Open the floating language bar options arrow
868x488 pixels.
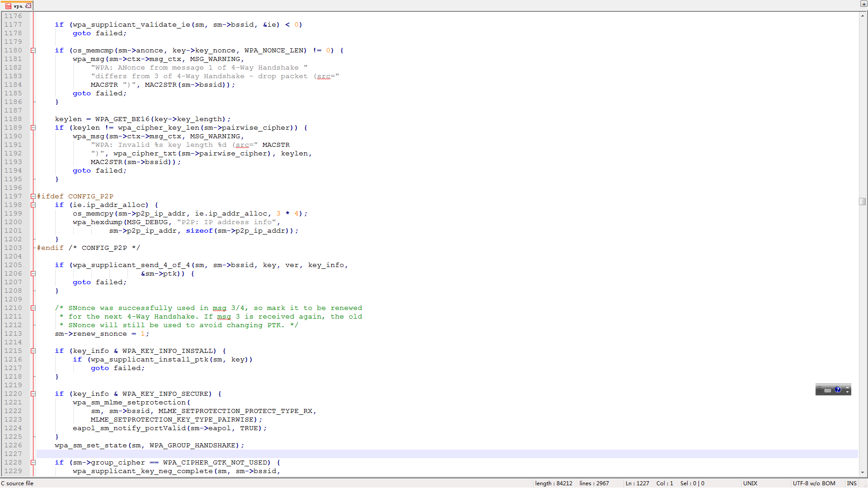[x=848, y=392]
